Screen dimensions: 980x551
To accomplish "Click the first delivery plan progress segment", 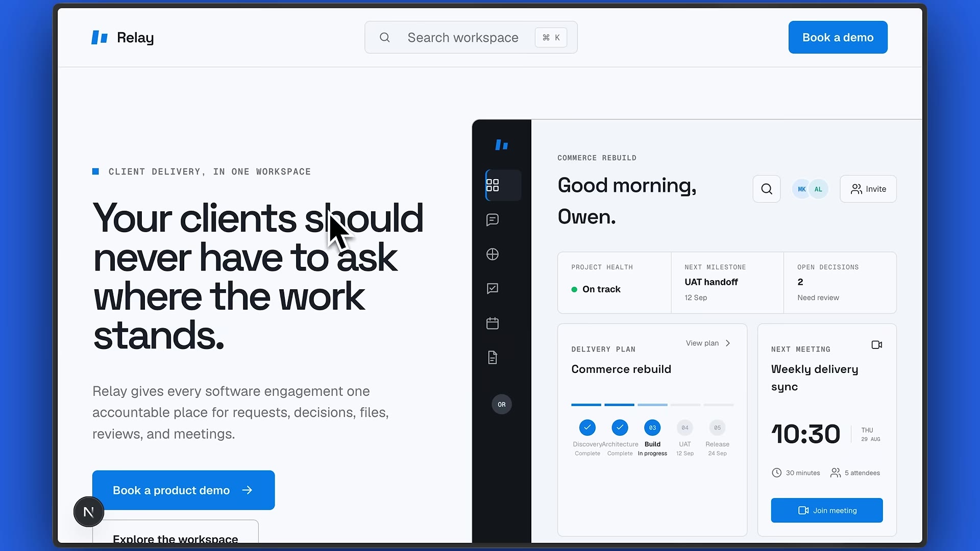I will point(586,405).
